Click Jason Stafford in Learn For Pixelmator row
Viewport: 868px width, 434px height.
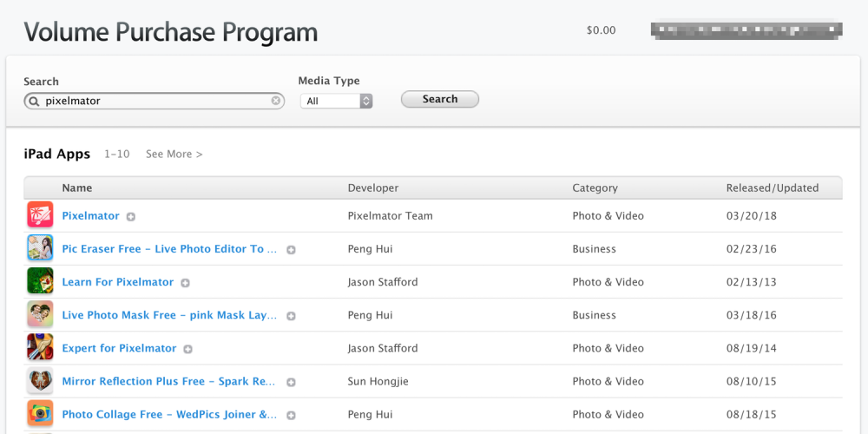[383, 282]
